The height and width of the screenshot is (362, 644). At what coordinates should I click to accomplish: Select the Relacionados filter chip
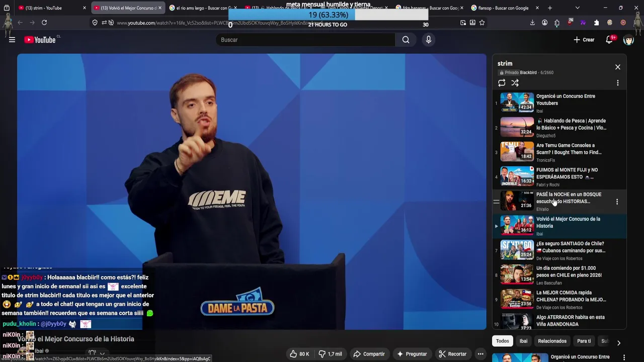(x=552, y=341)
